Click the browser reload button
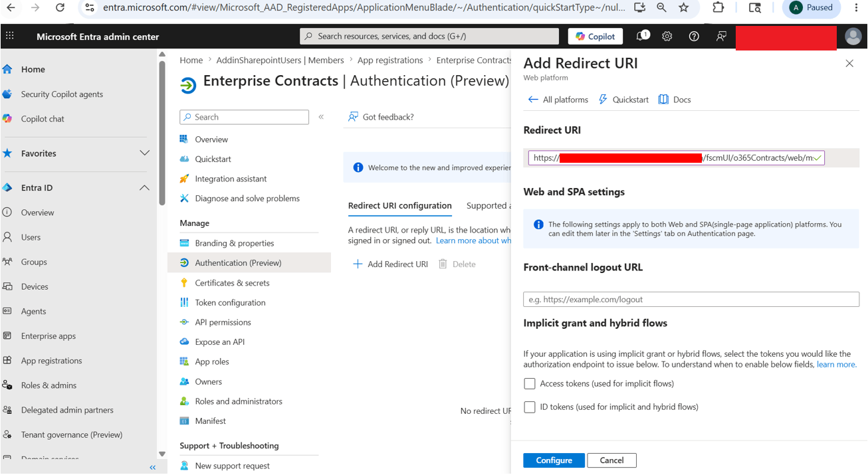 point(60,7)
